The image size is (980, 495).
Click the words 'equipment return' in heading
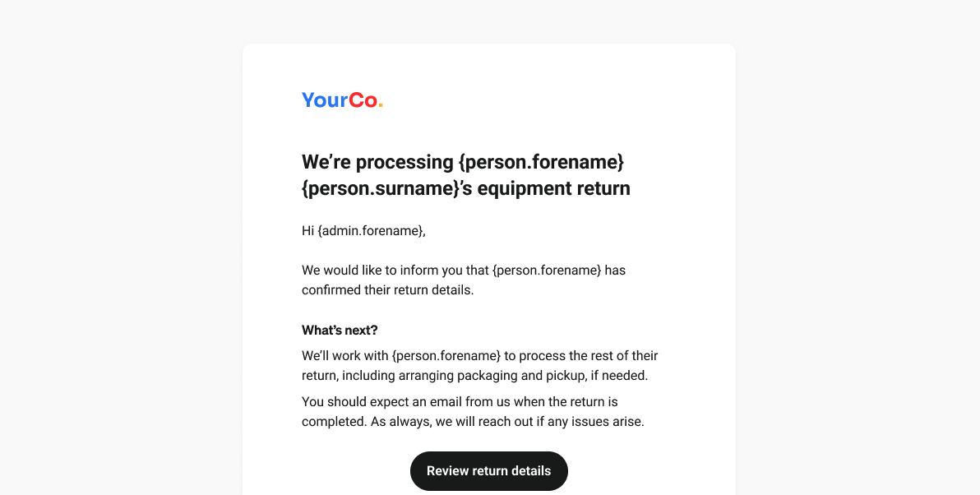tap(554, 188)
